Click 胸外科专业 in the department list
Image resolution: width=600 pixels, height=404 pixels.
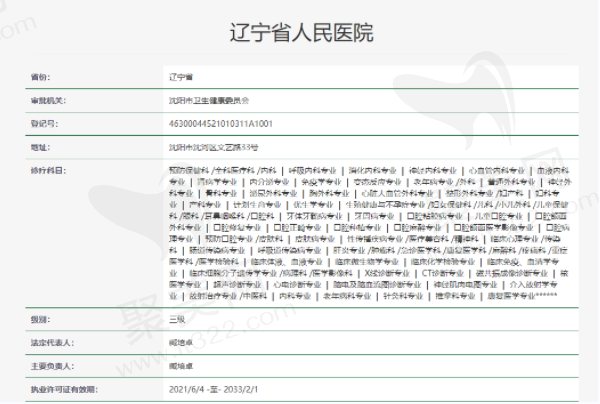[329, 194]
